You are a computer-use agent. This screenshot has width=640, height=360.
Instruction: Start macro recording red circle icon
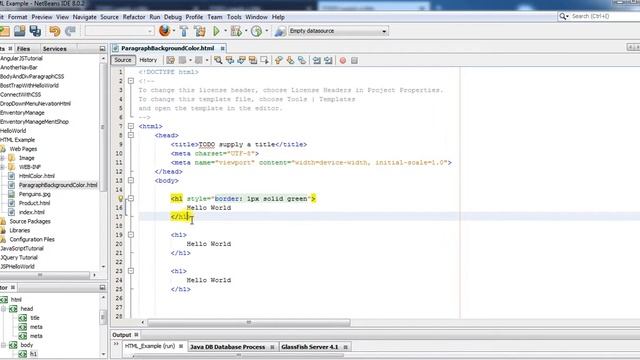(x=343, y=60)
